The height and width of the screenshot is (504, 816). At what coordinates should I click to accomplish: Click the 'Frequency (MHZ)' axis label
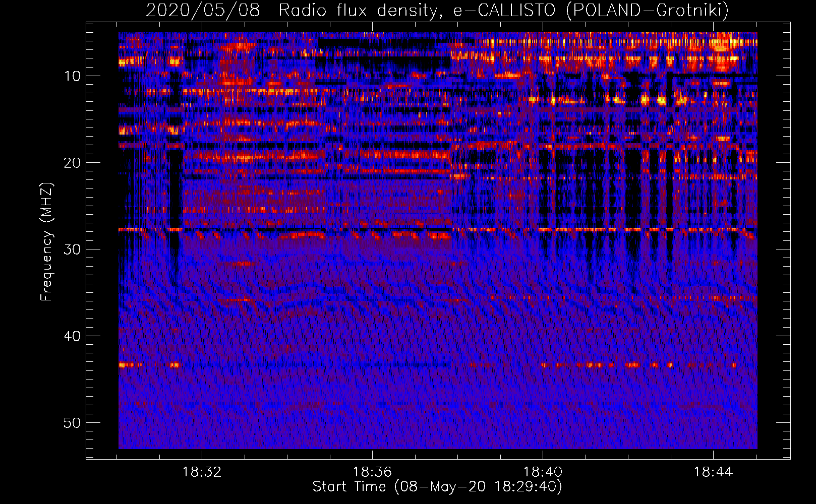46,241
